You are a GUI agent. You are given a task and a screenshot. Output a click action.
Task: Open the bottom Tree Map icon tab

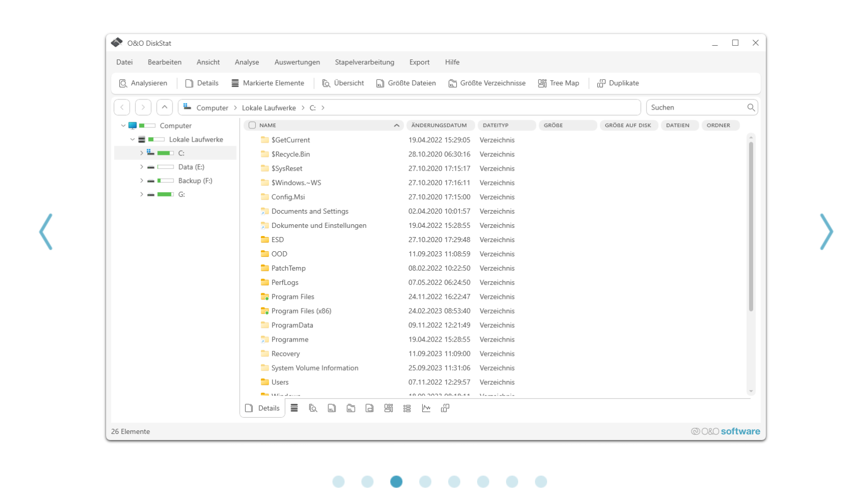point(388,408)
